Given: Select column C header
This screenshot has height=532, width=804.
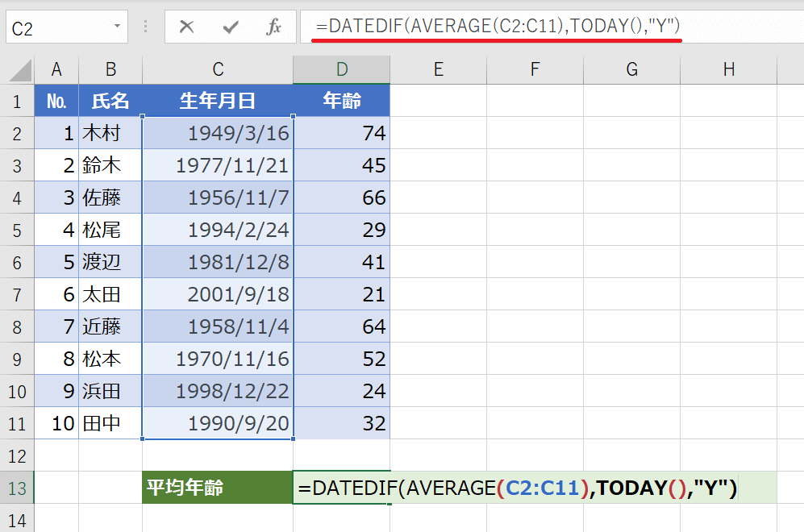Looking at the screenshot, I should tap(218, 69).
